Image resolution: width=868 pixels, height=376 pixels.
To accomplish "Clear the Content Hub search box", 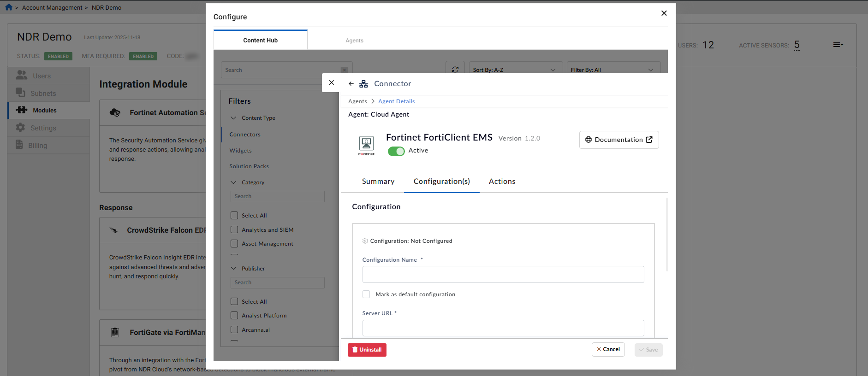I will pos(345,70).
